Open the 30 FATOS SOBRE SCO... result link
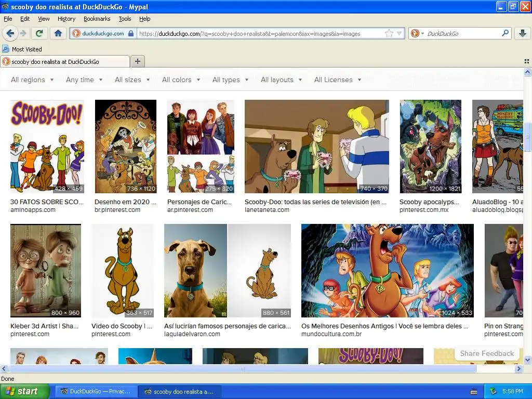The width and height of the screenshot is (532, 399). pyautogui.click(x=47, y=202)
